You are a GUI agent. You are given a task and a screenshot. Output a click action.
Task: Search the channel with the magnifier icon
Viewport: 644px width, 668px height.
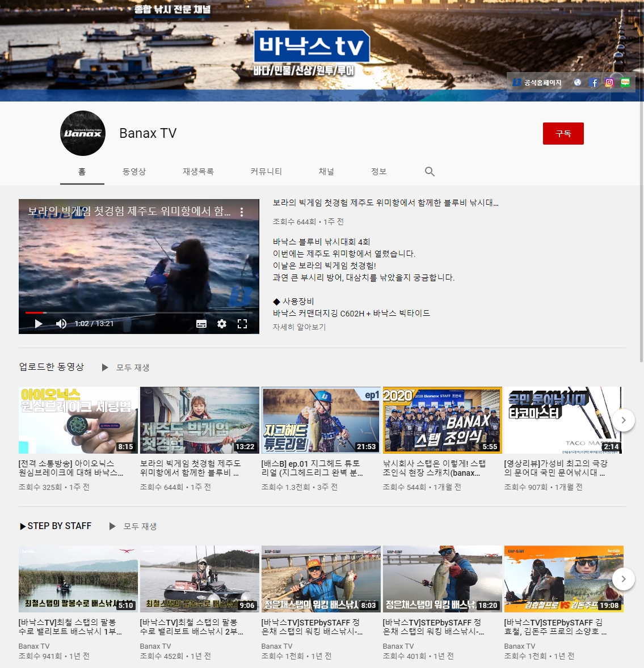[430, 171]
